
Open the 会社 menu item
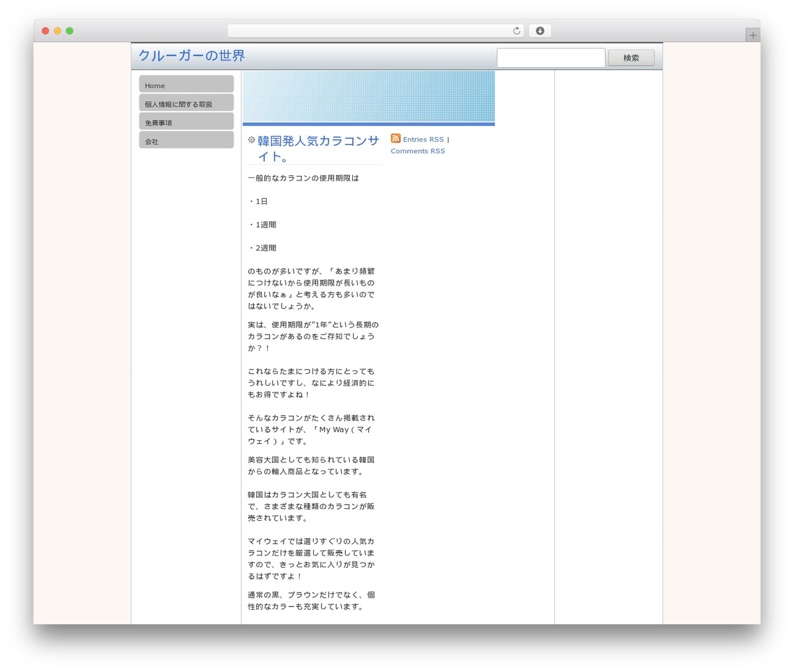tap(186, 140)
